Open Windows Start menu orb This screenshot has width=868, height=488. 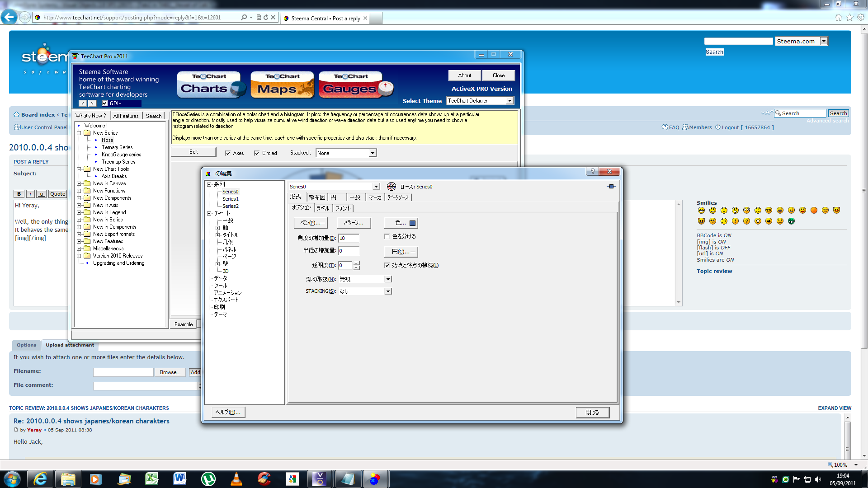click(x=12, y=479)
